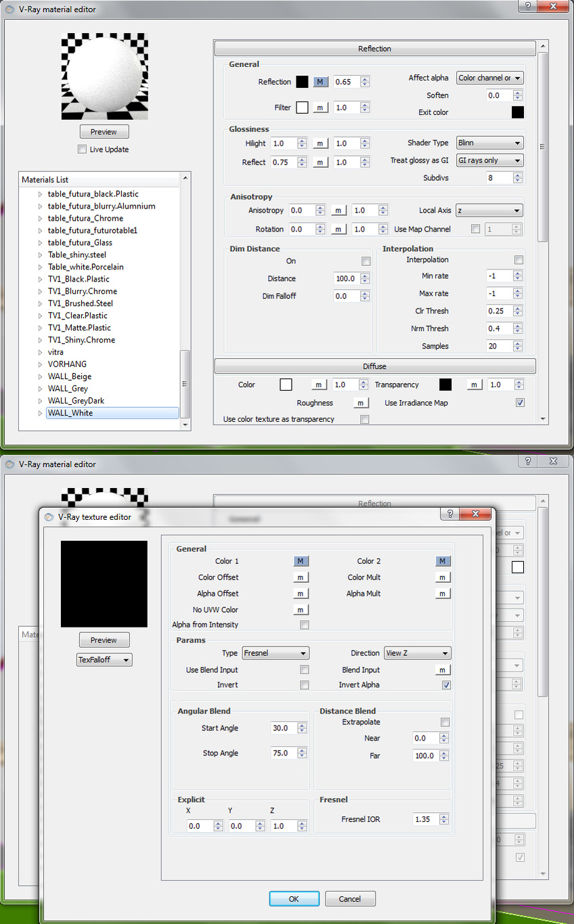The image size is (574, 924).
Task: Click the material editor help '?' button at top
Action: click(527, 5)
